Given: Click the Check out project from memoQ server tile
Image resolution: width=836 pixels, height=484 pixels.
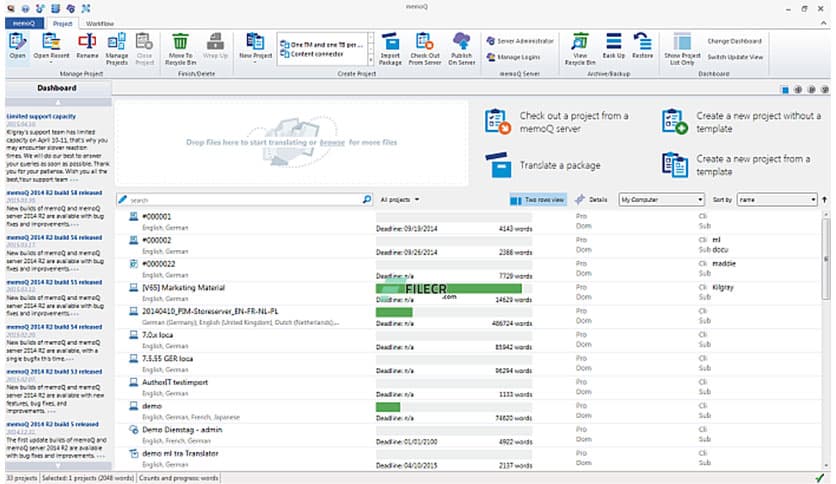Looking at the screenshot, I should [557, 122].
